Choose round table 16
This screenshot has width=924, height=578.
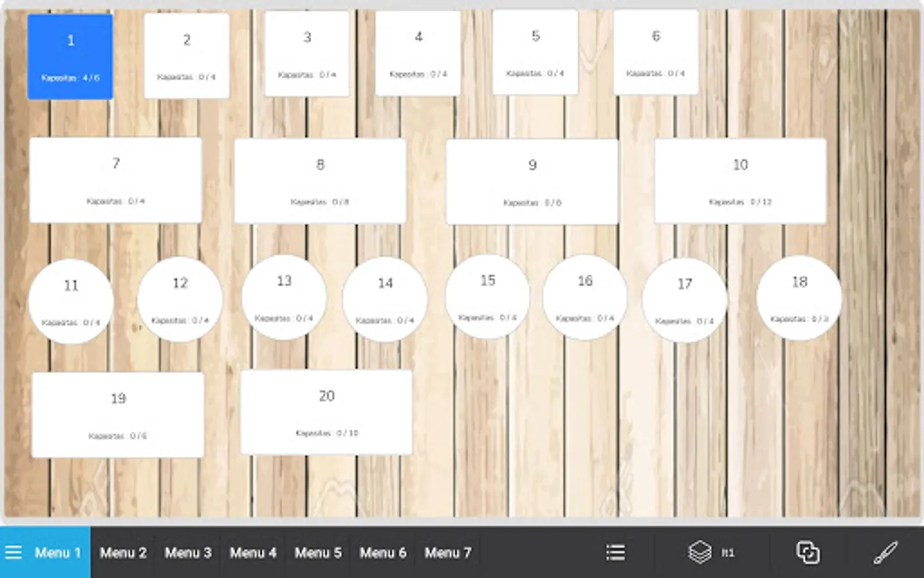(x=585, y=297)
